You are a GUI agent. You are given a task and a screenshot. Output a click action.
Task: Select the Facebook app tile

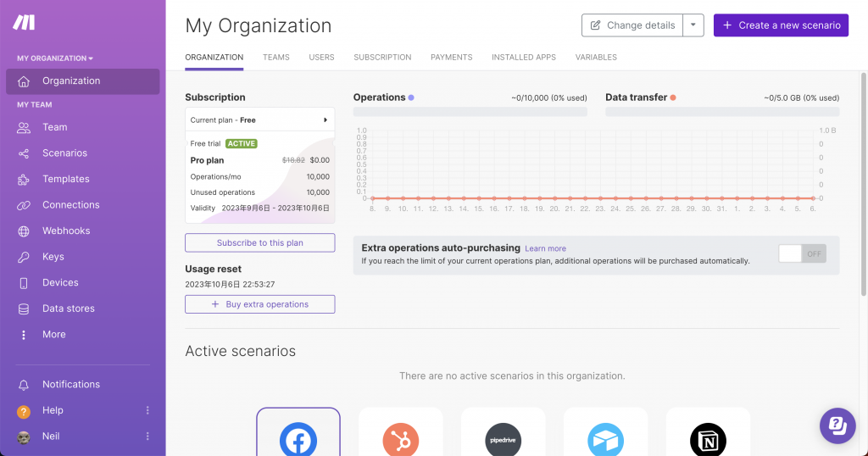point(298,432)
